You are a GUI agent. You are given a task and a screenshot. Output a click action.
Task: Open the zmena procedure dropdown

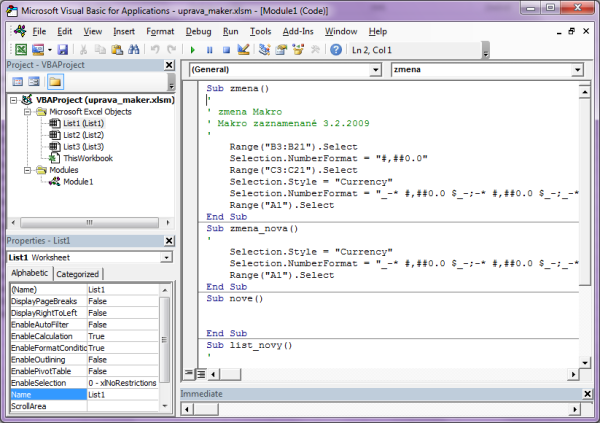coord(577,70)
